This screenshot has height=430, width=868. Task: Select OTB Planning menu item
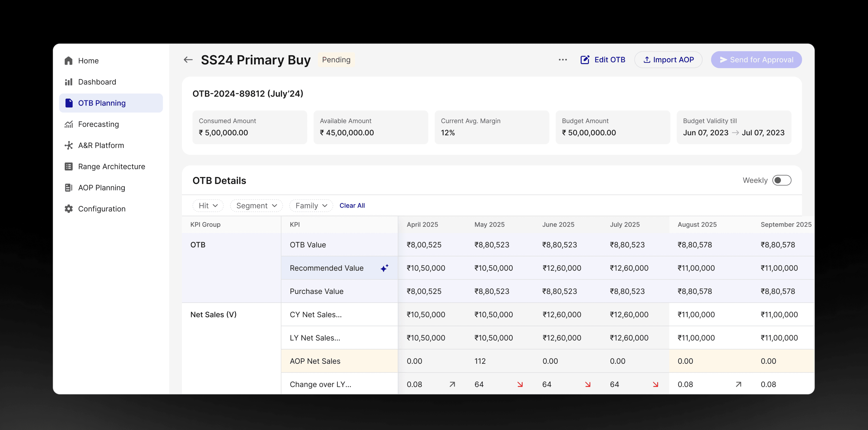(x=101, y=103)
